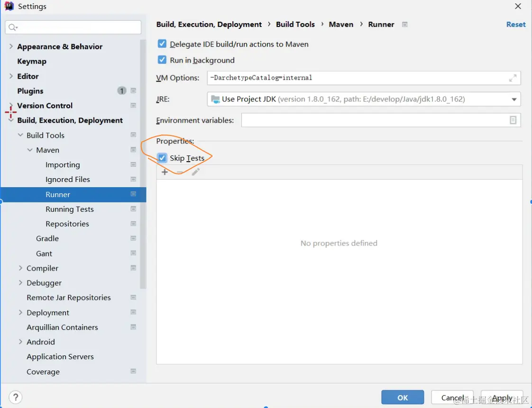Click the project icon next to Coverage

pyautogui.click(x=133, y=371)
